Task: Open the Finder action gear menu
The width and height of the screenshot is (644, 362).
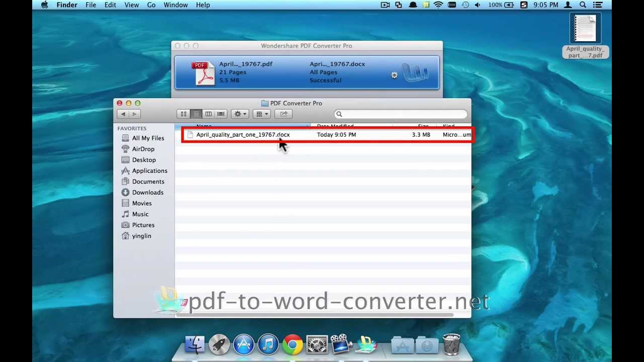Action: pyautogui.click(x=240, y=114)
